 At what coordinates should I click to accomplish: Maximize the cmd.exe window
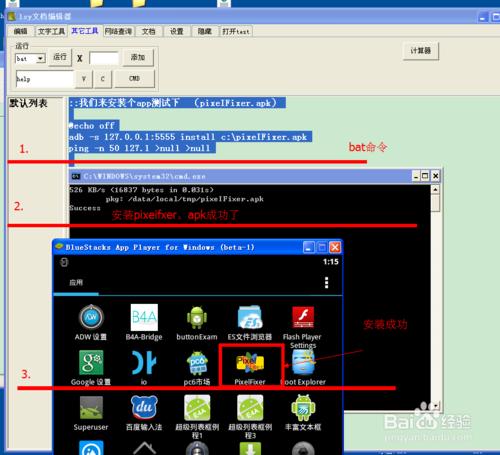point(425,176)
